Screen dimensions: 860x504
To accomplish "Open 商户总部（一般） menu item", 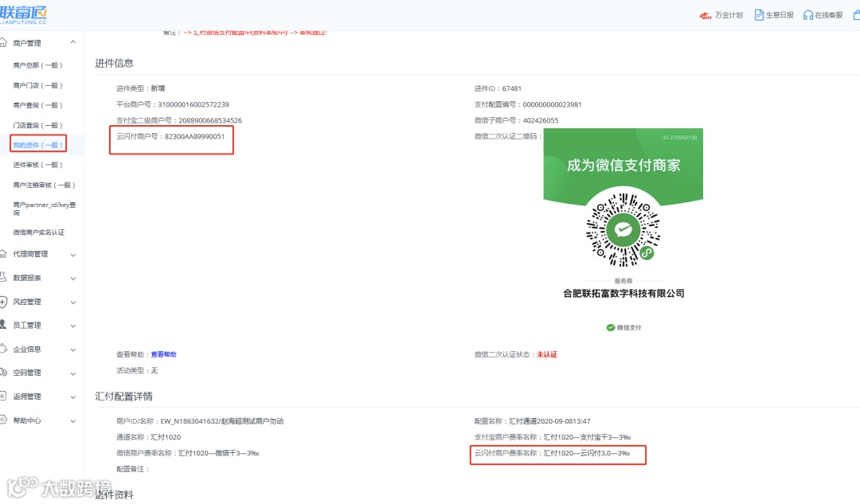I will 38,65.
